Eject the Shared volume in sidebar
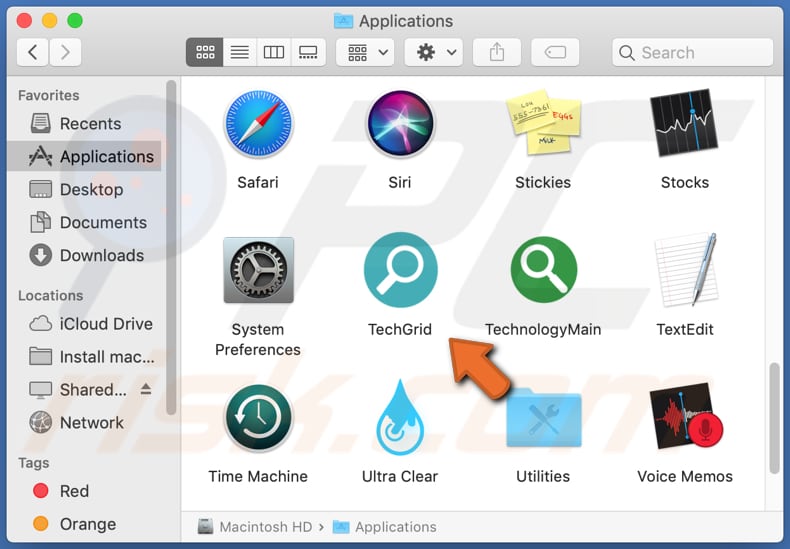 pyautogui.click(x=145, y=390)
